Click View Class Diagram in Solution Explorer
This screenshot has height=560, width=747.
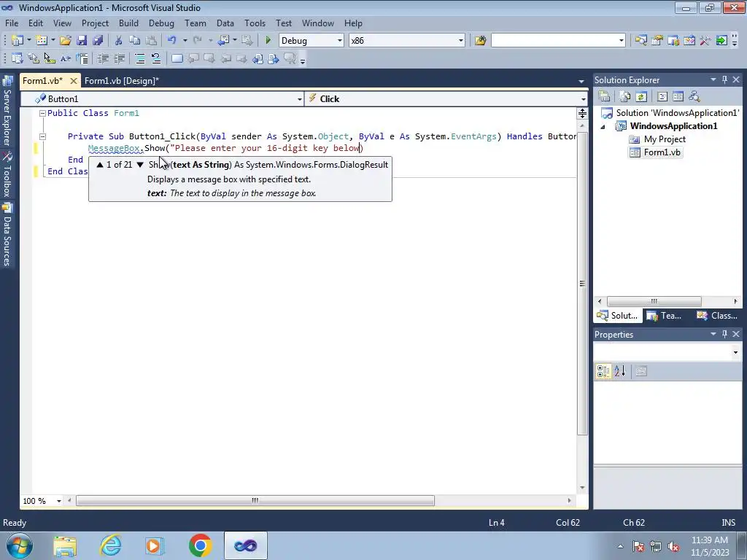[x=694, y=97]
